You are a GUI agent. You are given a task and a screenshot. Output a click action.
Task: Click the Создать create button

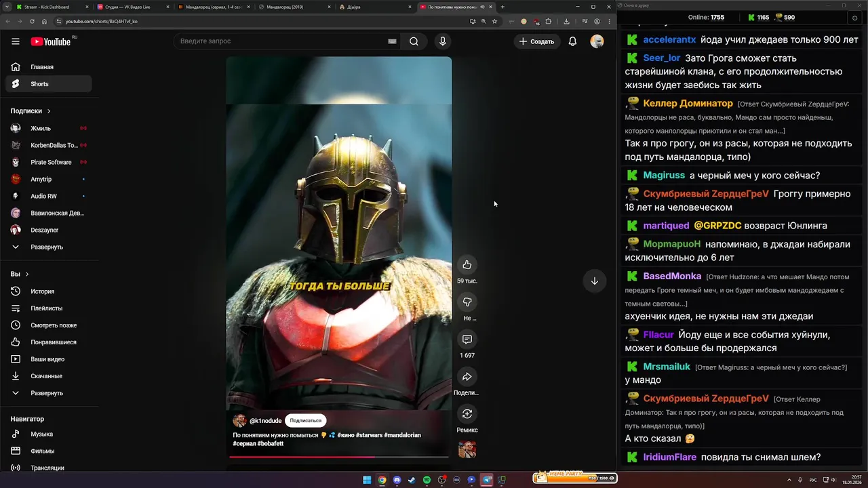point(536,41)
